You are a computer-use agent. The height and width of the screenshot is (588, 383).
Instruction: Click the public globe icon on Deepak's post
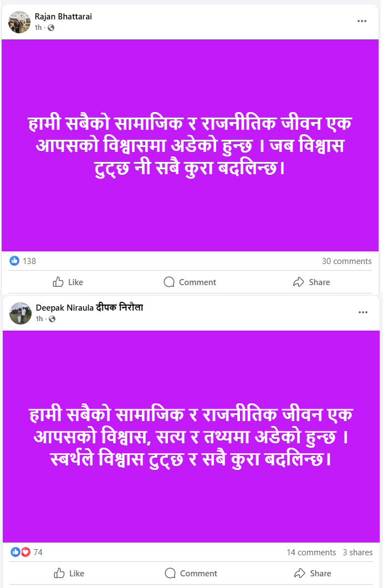[x=52, y=319]
